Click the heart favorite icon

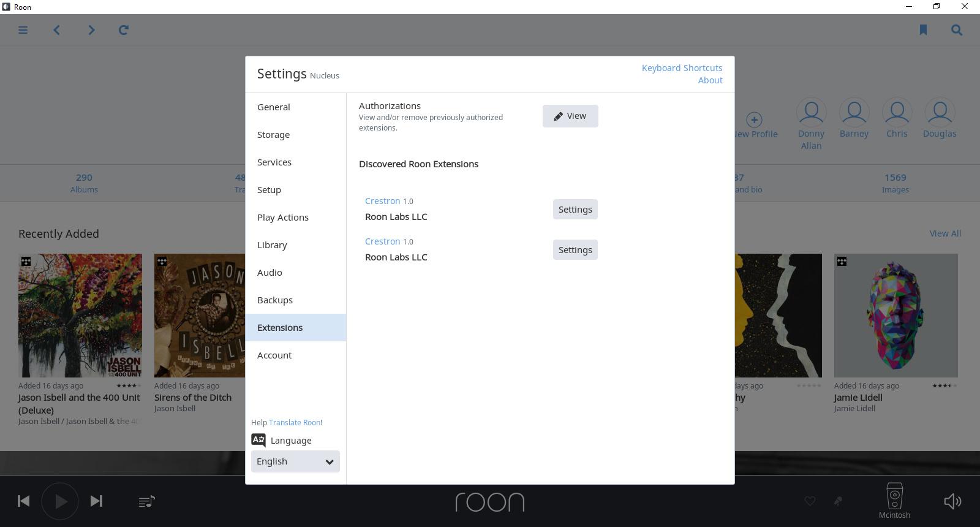point(810,501)
